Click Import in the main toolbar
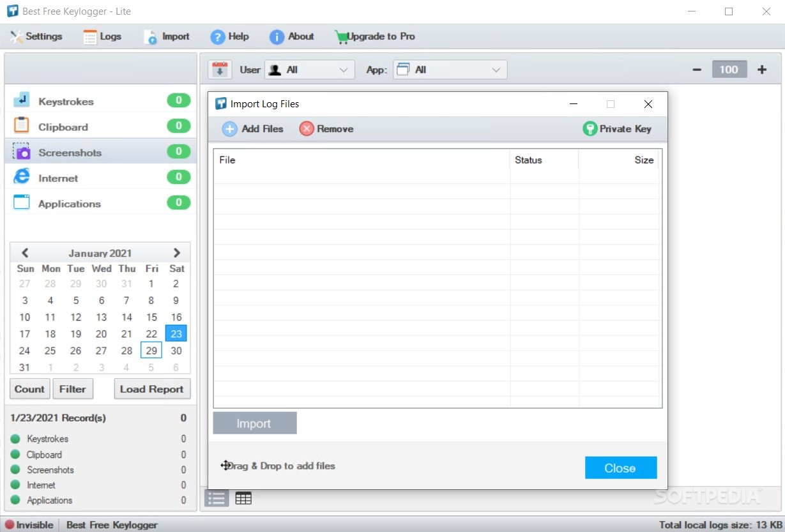This screenshot has width=785, height=532. tap(167, 36)
